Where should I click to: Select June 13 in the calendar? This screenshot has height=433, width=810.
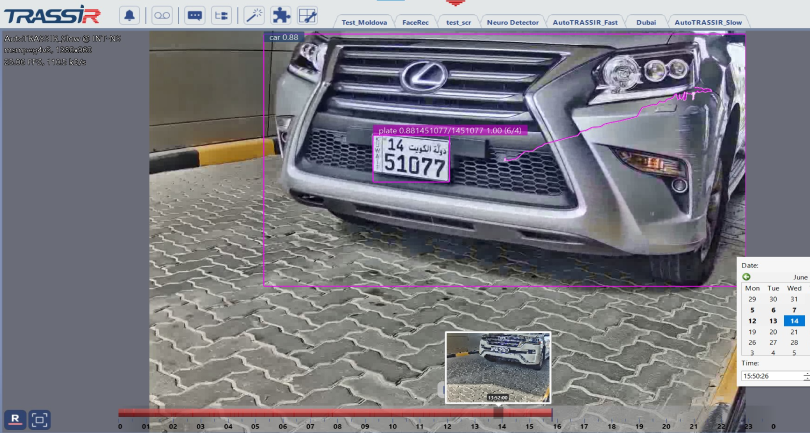(773, 321)
